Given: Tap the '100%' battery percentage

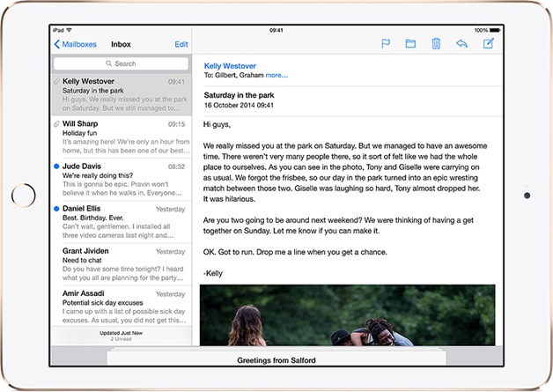Looking at the screenshot, I should coord(481,30).
